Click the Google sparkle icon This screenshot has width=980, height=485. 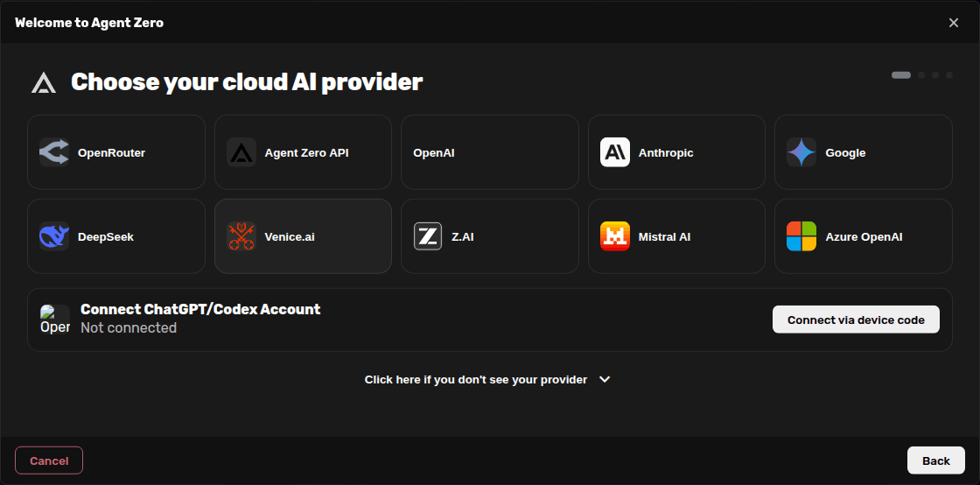(x=801, y=152)
